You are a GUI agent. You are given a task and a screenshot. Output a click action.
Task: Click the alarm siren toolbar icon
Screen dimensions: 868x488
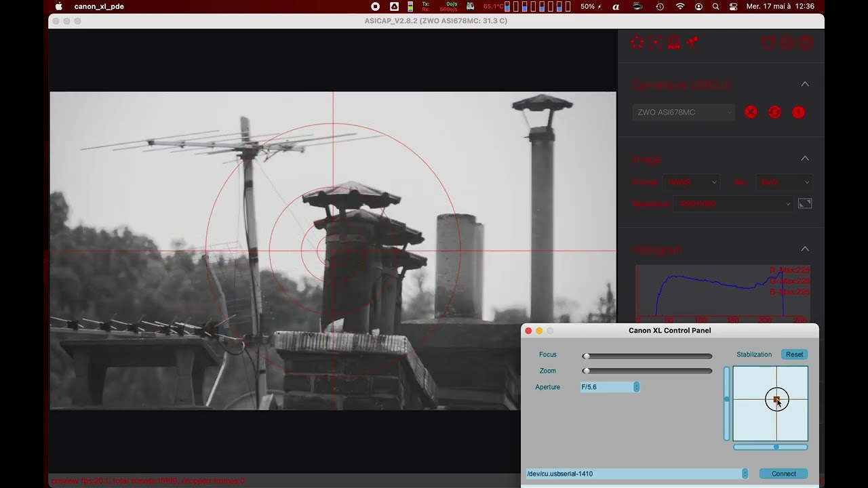(673, 43)
